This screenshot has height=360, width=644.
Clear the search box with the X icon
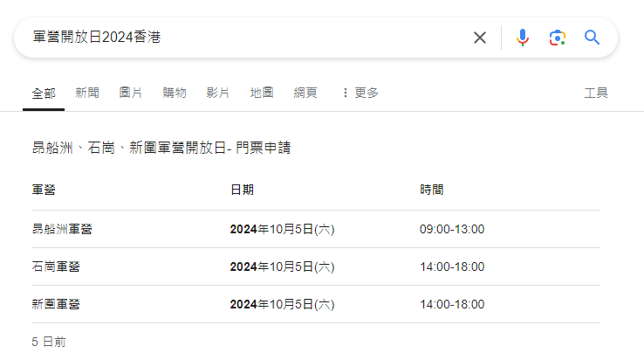coord(480,38)
